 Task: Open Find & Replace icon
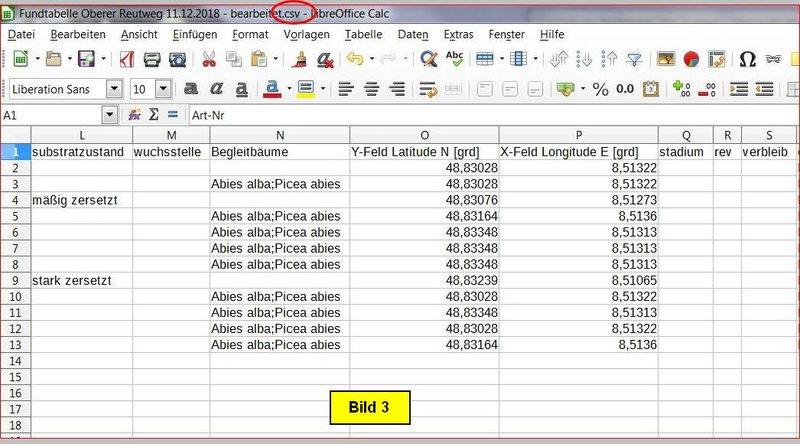[429, 59]
